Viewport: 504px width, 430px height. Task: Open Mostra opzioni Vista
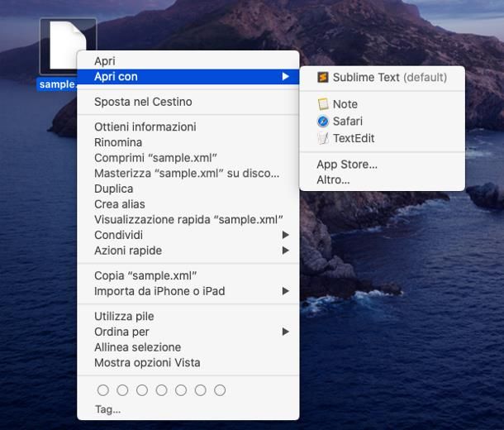click(x=188, y=363)
